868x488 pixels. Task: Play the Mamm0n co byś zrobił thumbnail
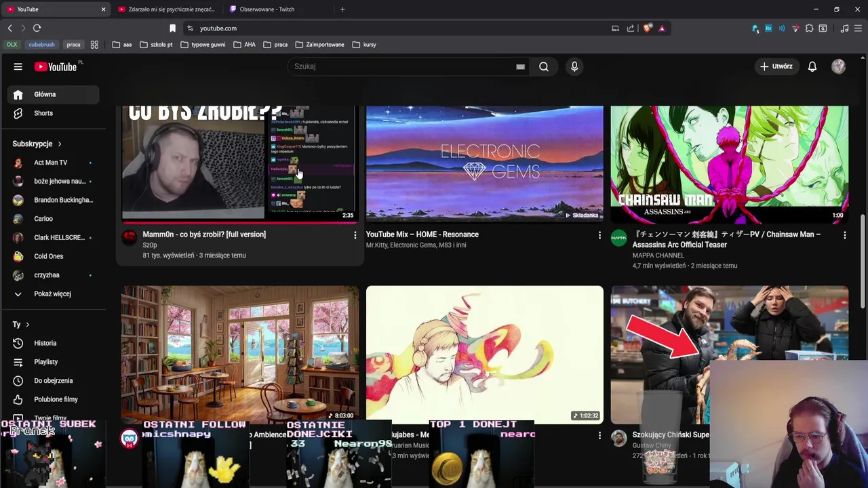[x=240, y=163]
